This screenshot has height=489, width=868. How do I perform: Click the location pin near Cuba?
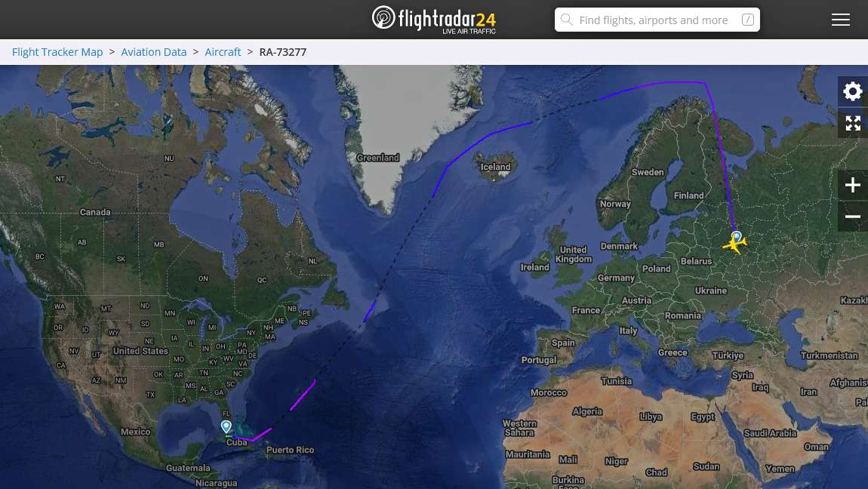(x=226, y=426)
